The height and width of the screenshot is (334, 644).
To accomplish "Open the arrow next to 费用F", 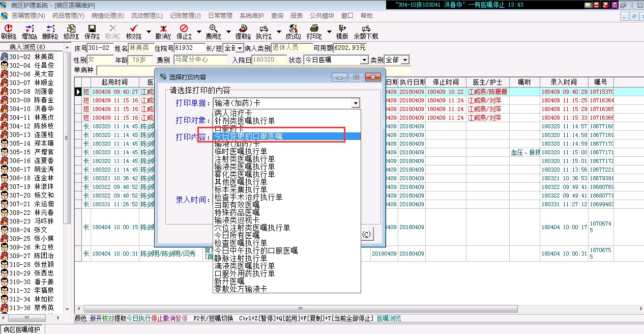I will tap(228, 32).
